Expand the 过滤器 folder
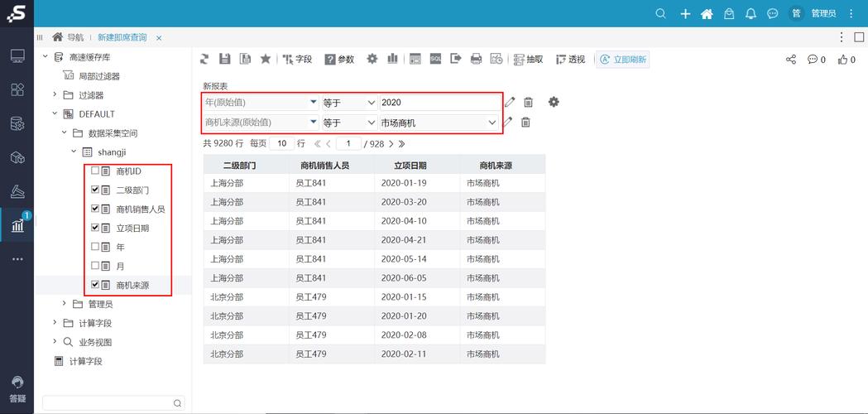 pos(55,94)
